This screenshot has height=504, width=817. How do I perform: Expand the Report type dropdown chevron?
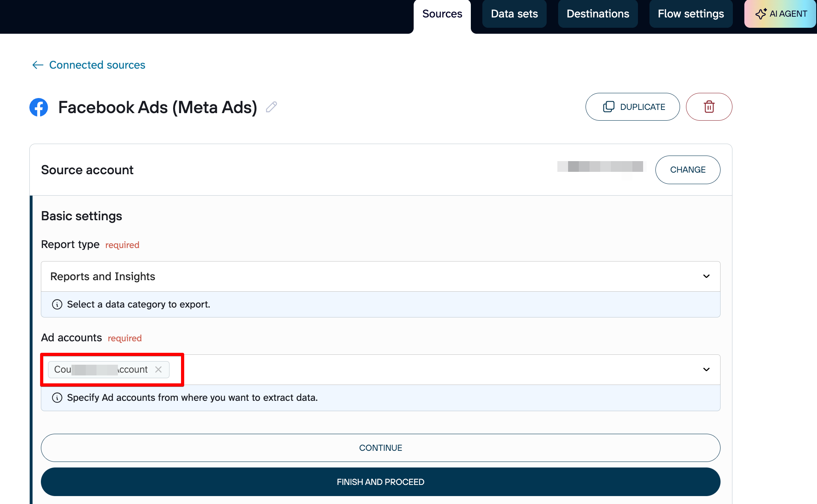click(x=706, y=276)
